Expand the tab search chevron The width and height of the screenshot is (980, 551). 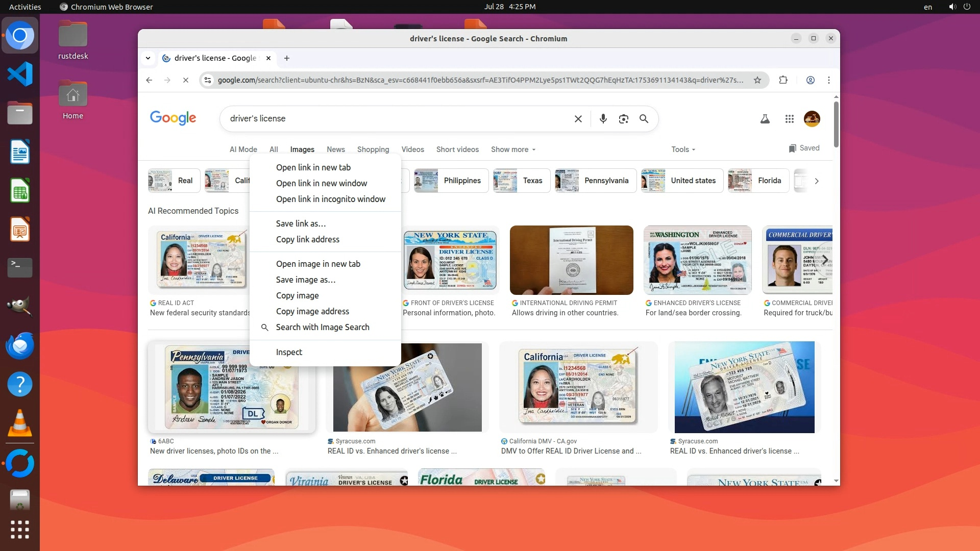148,58
